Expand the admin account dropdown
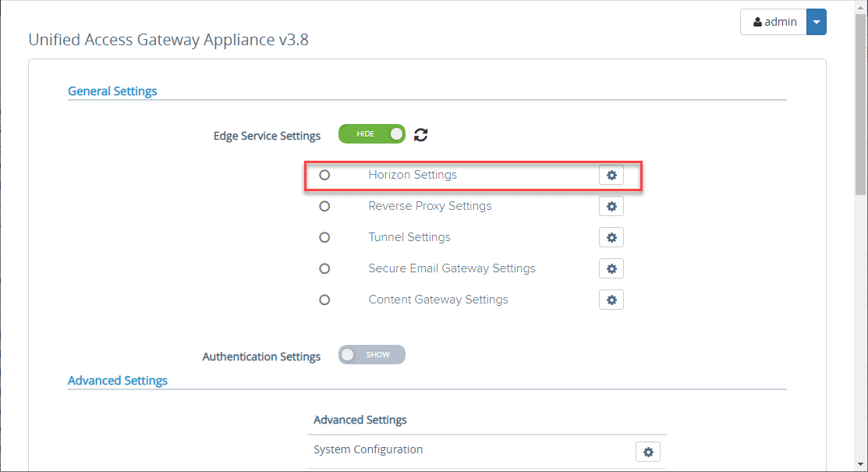 pyautogui.click(x=816, y=21)
